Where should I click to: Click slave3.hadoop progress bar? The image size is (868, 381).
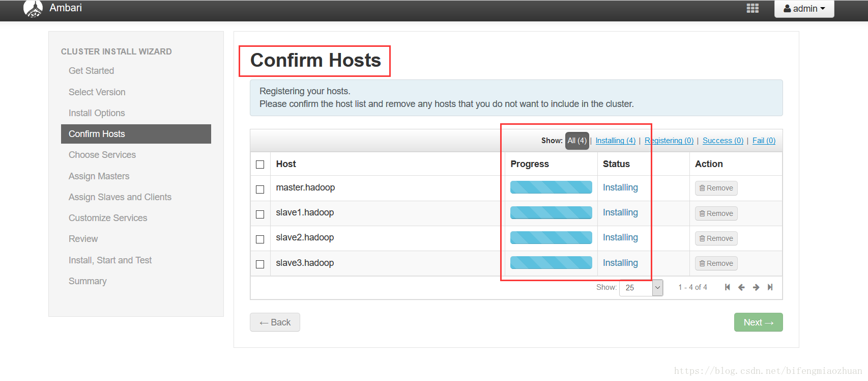tap(551, 262)
